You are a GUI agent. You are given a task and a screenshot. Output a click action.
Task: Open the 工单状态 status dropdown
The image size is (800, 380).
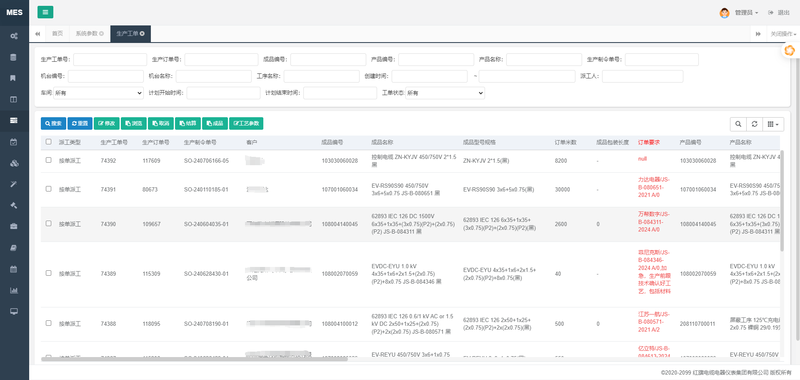pos(445,93)
